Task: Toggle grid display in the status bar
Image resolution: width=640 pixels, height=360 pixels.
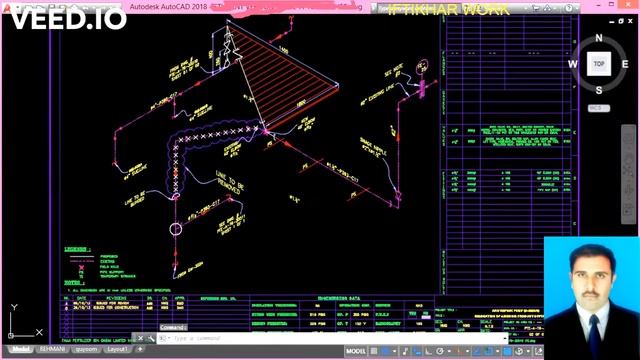Action: 373,351
